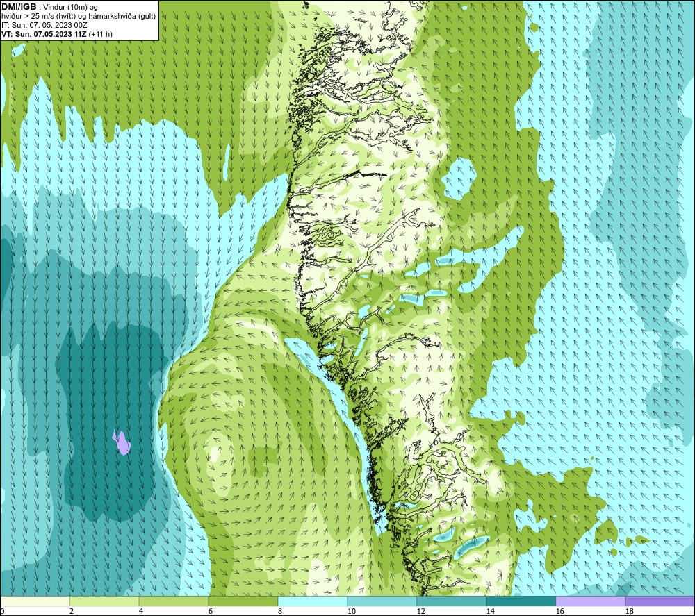Click the scale label "18"
Screen dimensions: 695x616
[629, 612]
